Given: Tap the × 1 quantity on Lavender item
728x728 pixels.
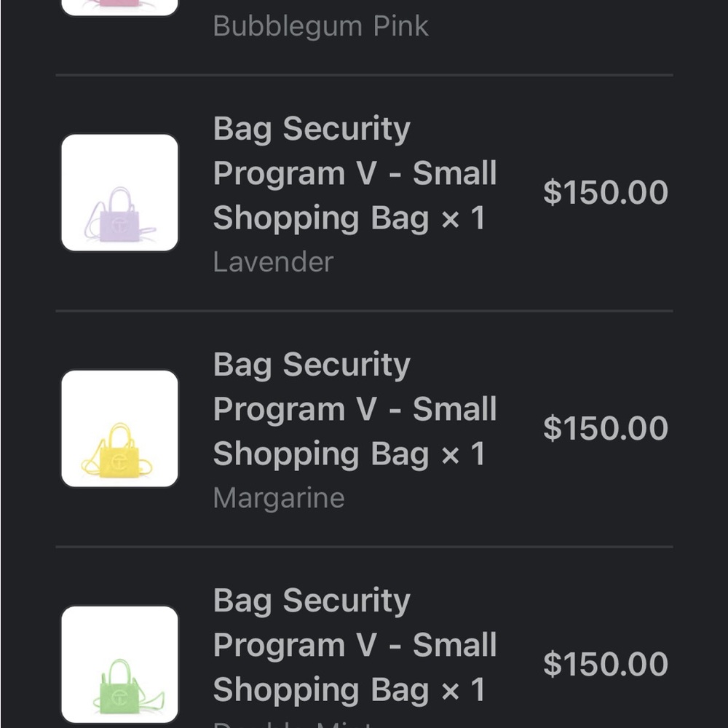Looking at the screenshot, I should coord(463,218).
